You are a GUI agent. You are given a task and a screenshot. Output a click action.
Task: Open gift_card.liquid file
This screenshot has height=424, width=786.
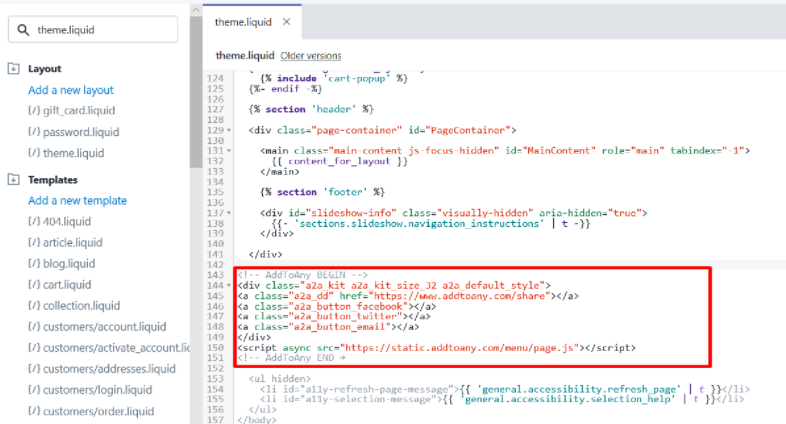click(79, 110)
